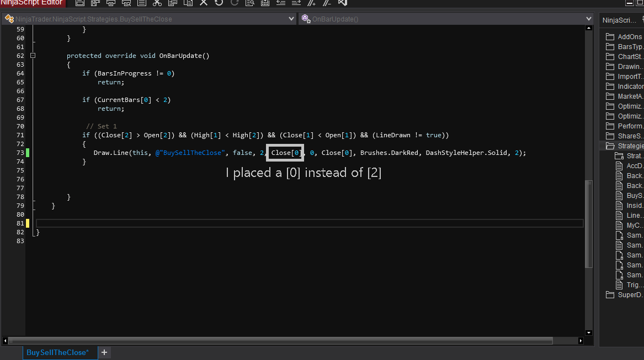Click the list-lines icon beside Print Preview
Viewport: 644px width, 360px height.
[x=142, y=2]
